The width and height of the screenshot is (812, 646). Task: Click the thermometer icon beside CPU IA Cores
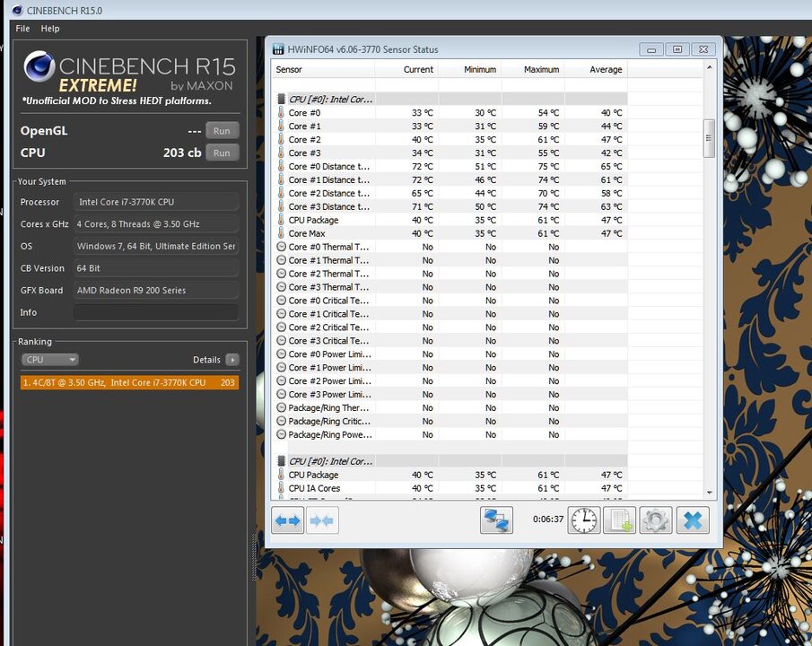point(281,488)
